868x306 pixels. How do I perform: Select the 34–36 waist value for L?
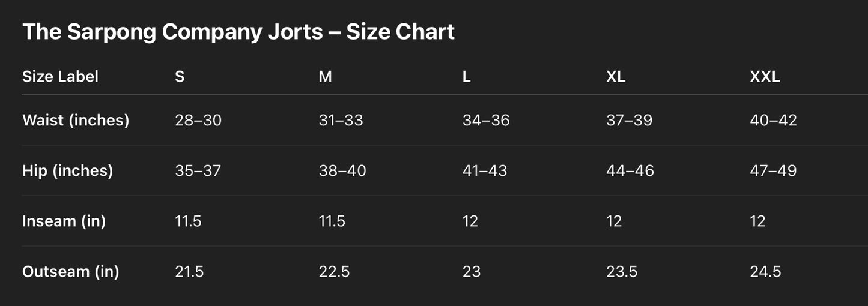click(x=486, y=120)
